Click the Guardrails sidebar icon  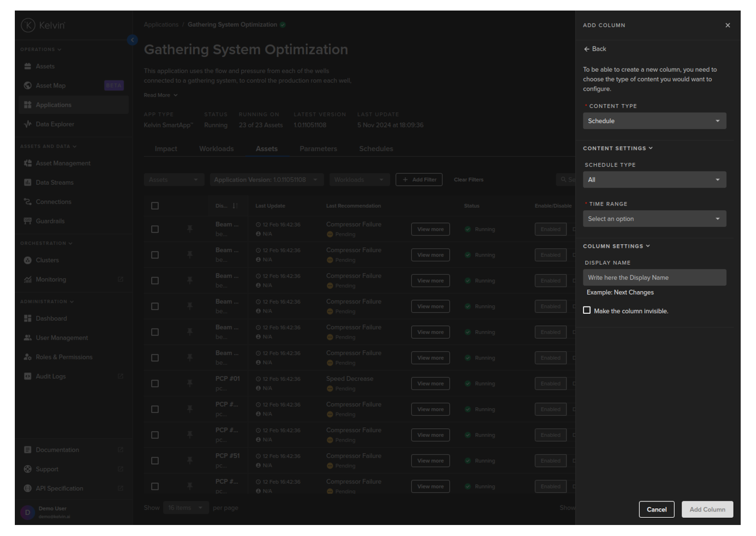click(x=28, y=221)
